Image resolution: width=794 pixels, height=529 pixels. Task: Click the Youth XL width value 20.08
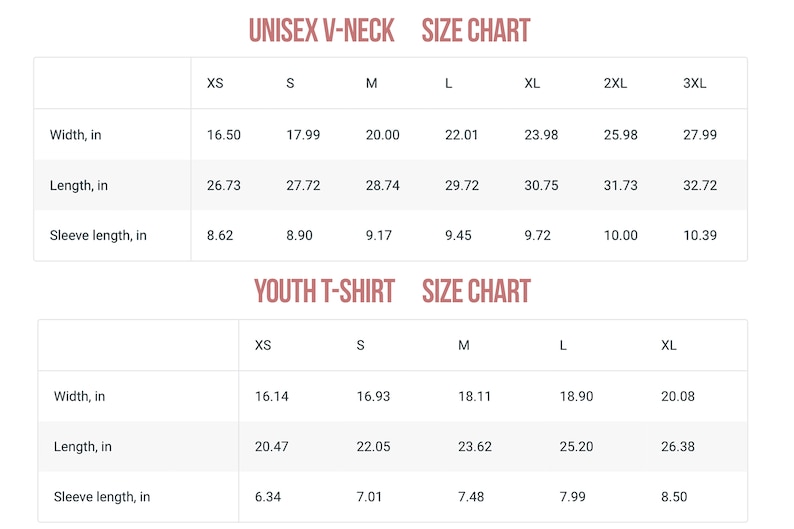click(x=678, y=396)
